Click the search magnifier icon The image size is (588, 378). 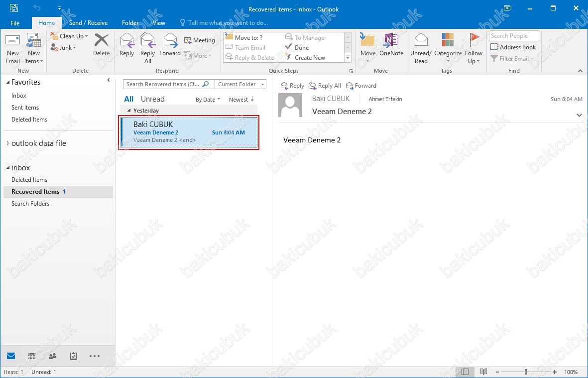coord(206,84)
